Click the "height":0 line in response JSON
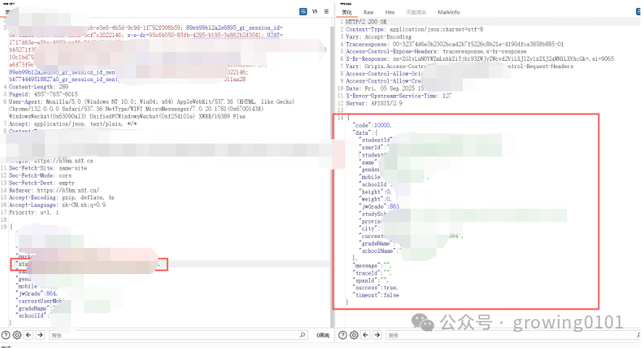The width and height of the screenshot is (644, 348). click(x=376, y=192)
